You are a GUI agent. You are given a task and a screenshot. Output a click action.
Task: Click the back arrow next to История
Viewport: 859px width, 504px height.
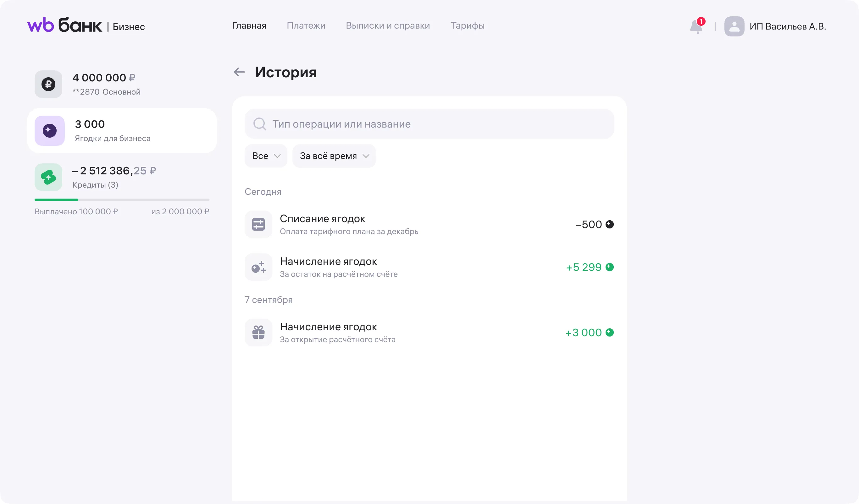pyautogui.click(x=239, y=72)
